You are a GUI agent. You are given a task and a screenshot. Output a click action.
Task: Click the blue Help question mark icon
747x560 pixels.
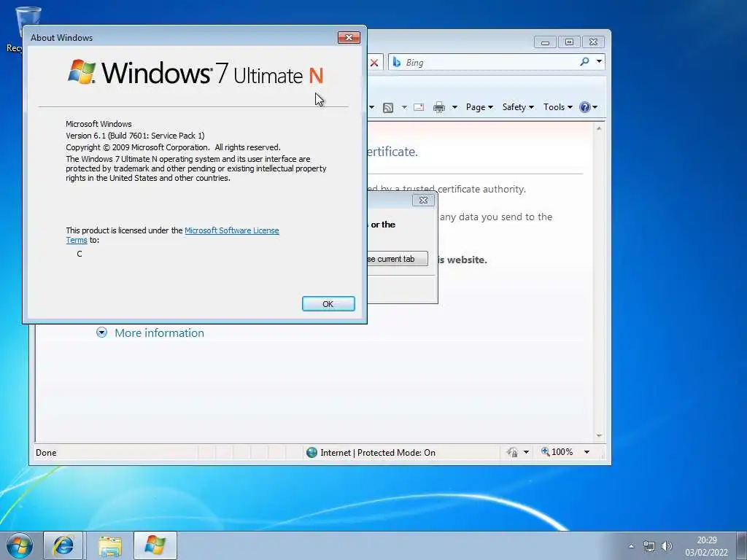(x=584, y=107)
